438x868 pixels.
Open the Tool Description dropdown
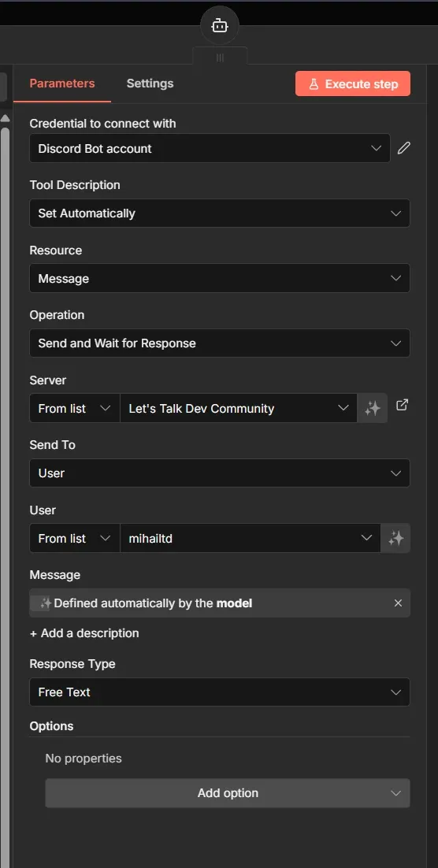click(220, 213)
